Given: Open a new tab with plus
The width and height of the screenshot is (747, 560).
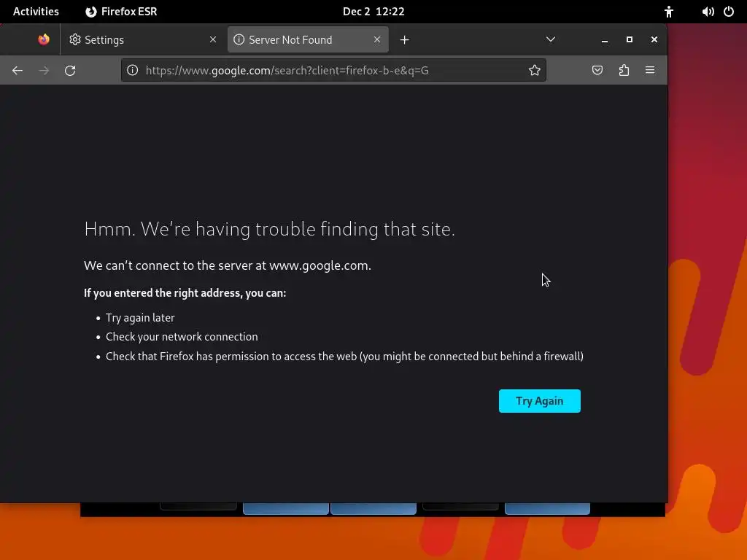Looking at the screenshot, I should pyautogui.click(x=404, y=40).
